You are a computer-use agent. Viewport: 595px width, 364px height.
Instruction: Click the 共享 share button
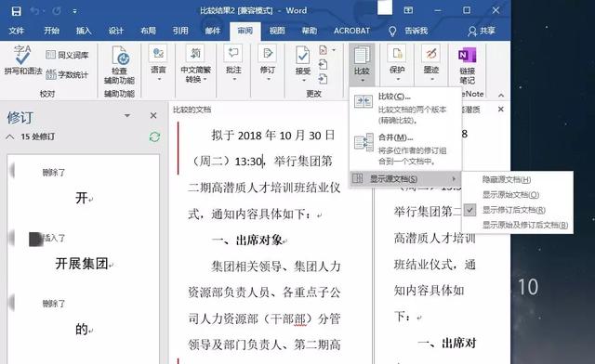[x=482, y=31]
